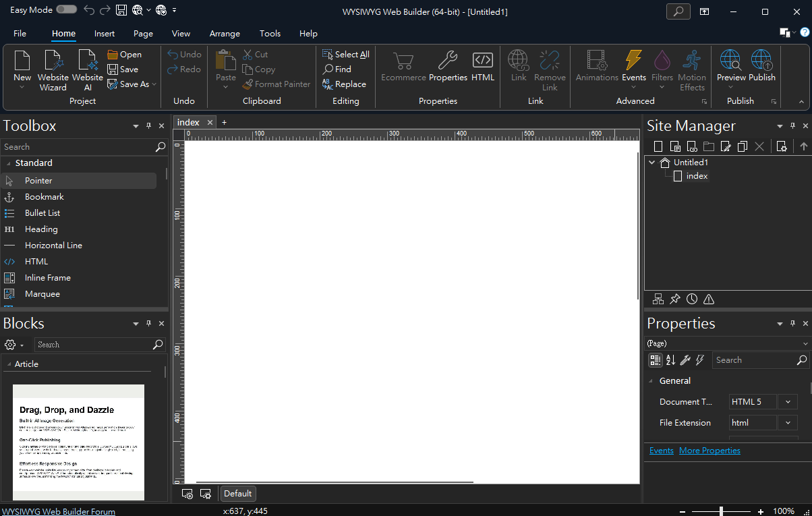The height and width of the screenshot is (516, 812).
Task: Open the Find tool
Action: [x=337, y=69]
